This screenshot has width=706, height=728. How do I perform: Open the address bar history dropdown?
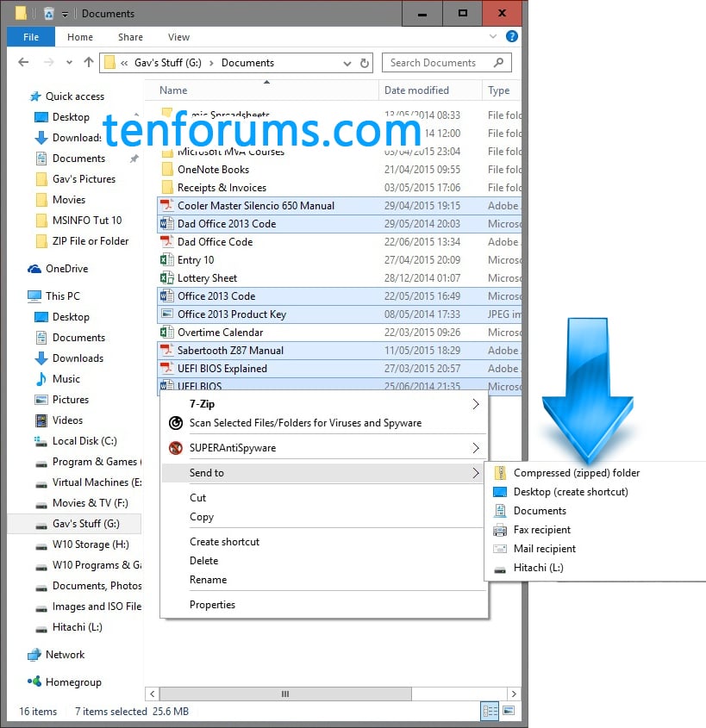pos(347,63)
